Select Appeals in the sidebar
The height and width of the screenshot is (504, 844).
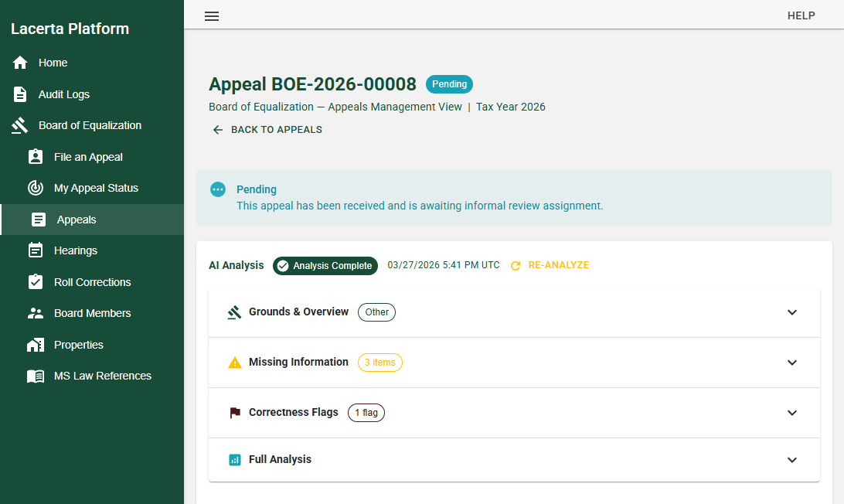(x=36, y=219)
